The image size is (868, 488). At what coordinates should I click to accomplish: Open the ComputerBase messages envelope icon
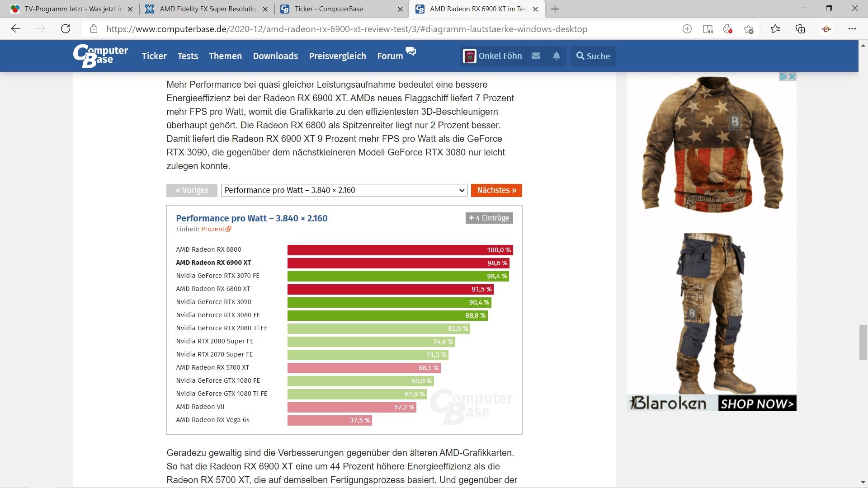536,56
